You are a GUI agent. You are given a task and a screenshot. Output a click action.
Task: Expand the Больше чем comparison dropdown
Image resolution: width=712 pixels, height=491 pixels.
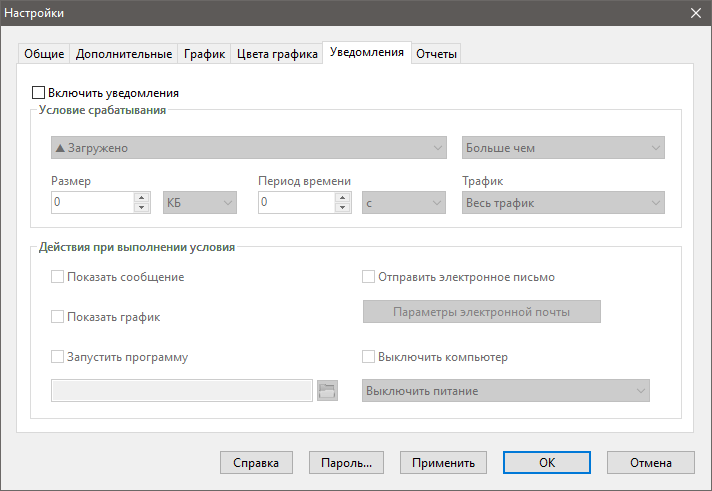click(563, 148)
